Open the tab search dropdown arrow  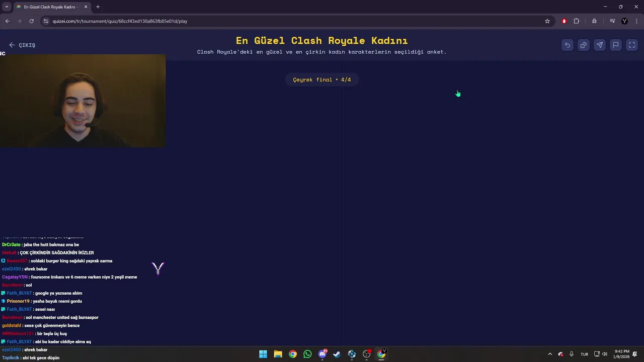click(7, 7)
